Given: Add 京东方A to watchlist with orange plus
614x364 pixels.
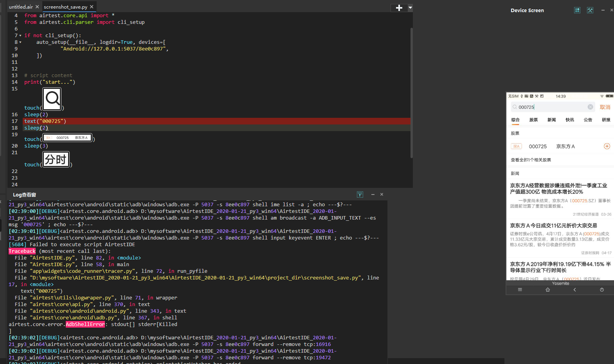Looking at the screenshot, I should tap(607, 146).
